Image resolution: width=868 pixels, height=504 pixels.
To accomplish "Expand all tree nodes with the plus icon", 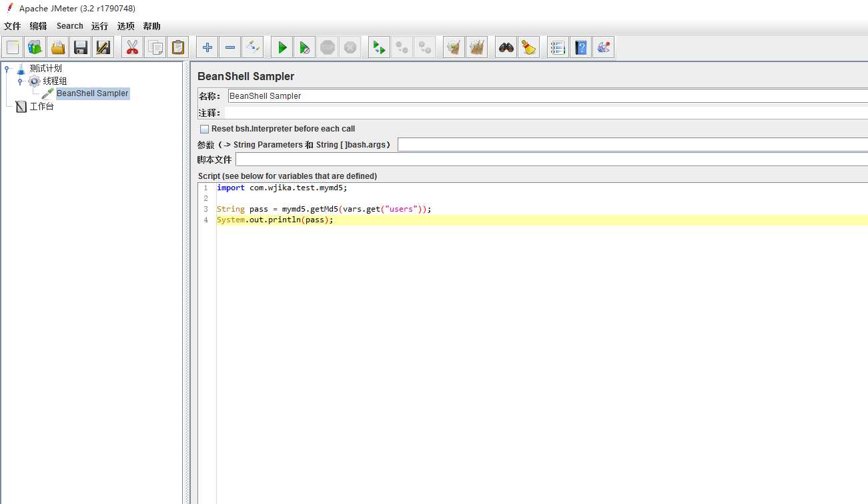I will pyautogui.click(x=207, y=47).
